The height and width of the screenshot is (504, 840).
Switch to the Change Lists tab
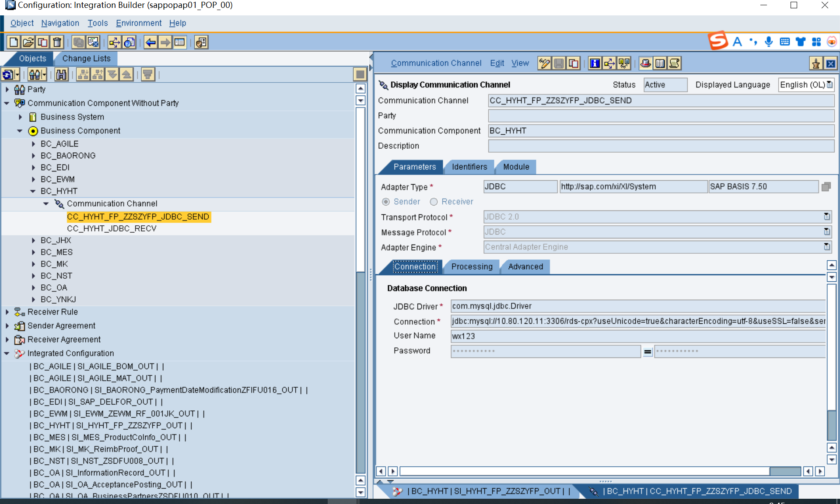[86, 59]
